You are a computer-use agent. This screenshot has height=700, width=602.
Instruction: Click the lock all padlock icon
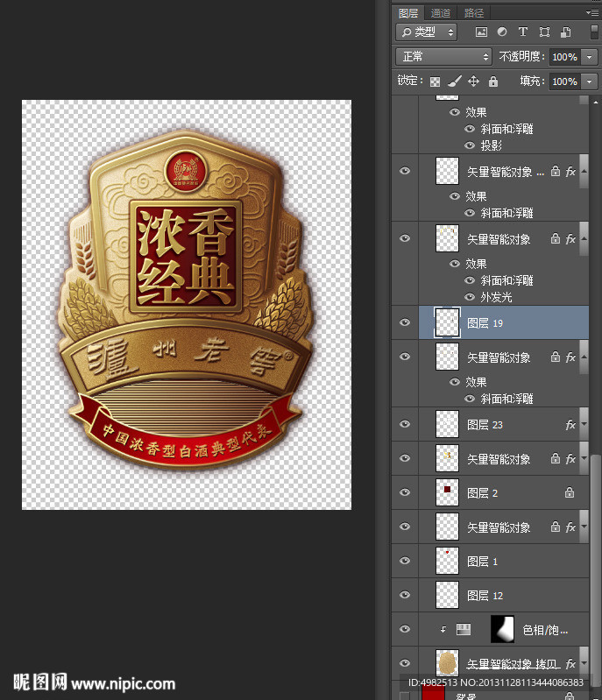pyautogui.click(x=493, y=81)
